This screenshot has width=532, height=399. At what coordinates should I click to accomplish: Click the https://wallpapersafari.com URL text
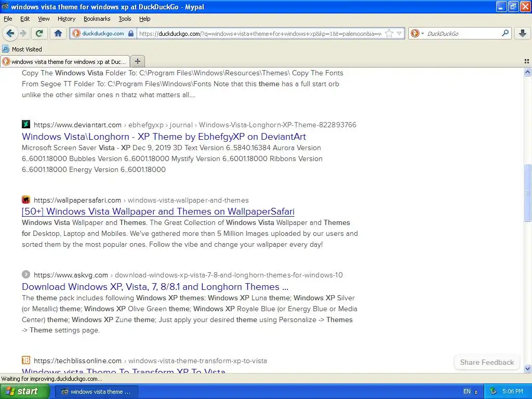pyautogui.click(x=77, y=200)
